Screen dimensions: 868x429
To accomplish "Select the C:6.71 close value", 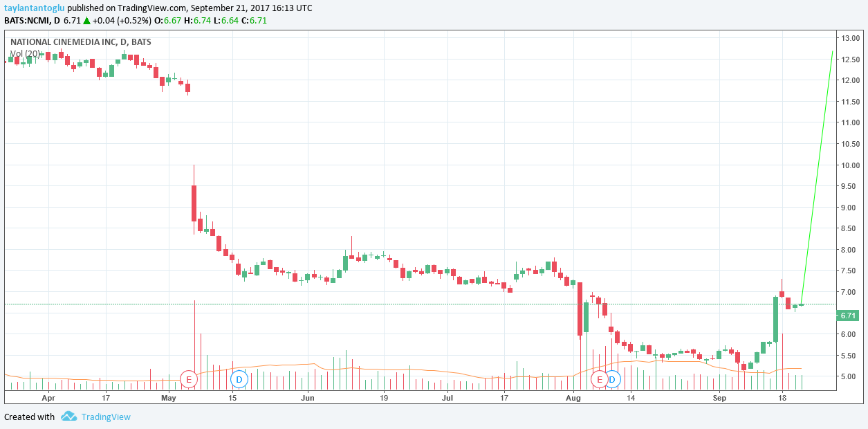I will click(x=254, y=21).
